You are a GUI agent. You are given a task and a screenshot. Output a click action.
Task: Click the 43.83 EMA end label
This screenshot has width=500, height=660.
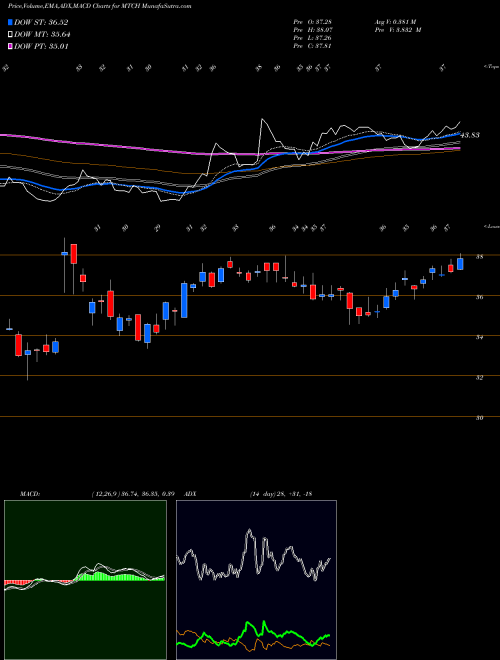pyautogui.click(x=470, y=136)
